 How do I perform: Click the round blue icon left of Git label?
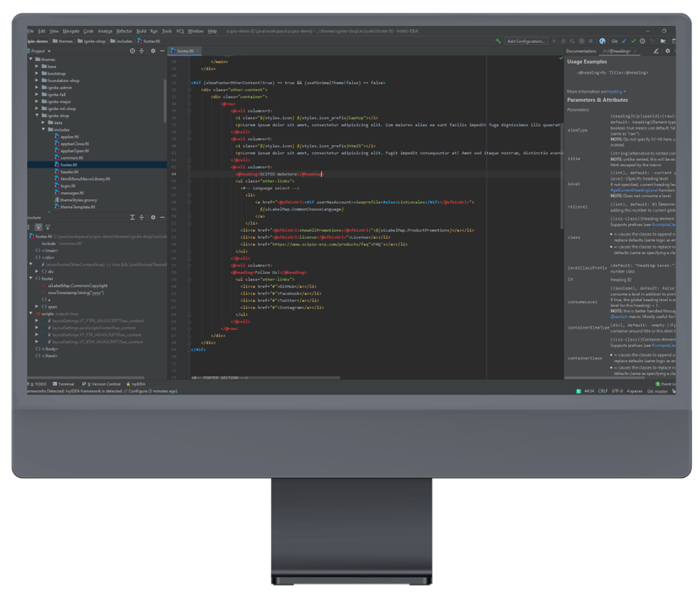pos(602,41)
